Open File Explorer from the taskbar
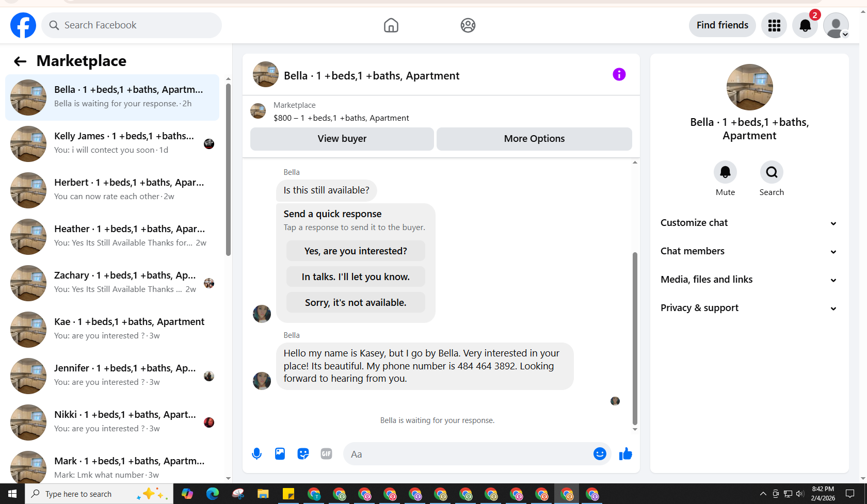This screenshot has width=867, height=504. (x=263, y=494)
